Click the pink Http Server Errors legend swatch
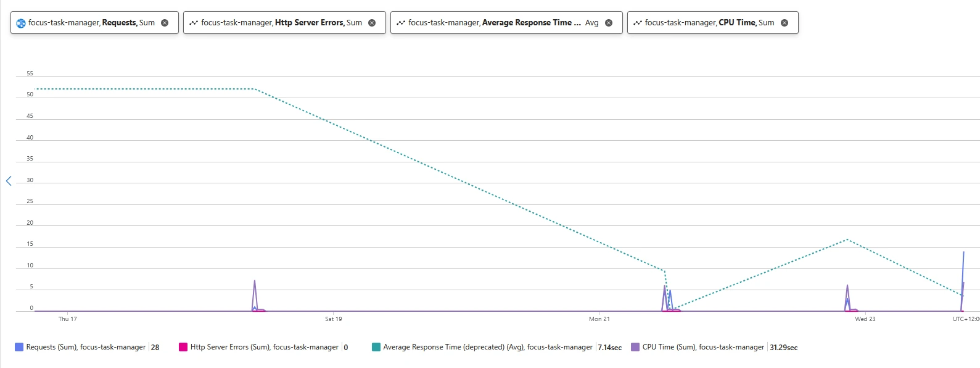 click(183, 347)
